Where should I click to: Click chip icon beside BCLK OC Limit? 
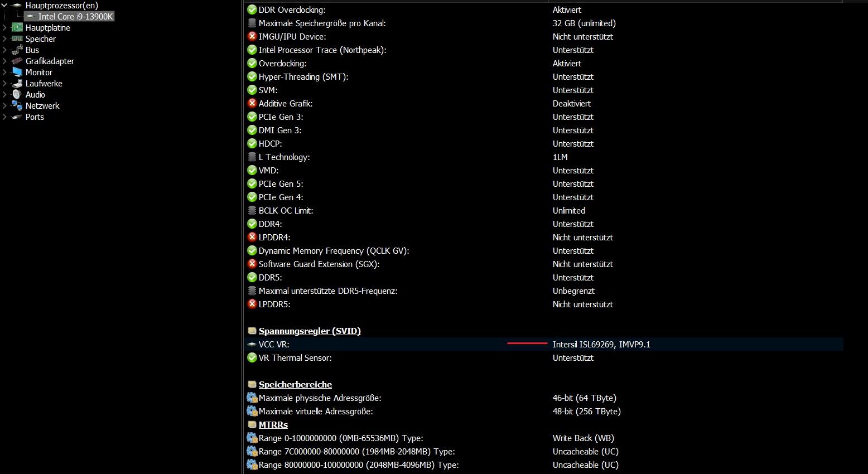coord(252,211)
